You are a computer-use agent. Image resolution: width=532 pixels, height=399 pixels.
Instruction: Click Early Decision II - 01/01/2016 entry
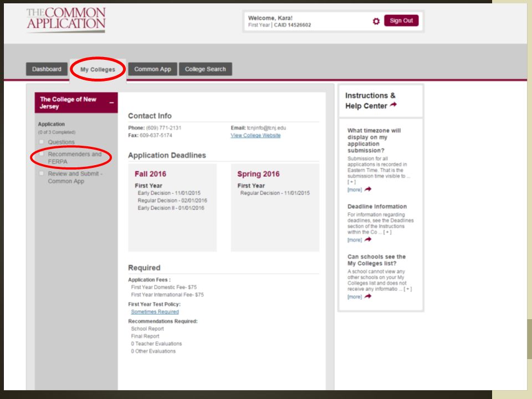point(171,208)
